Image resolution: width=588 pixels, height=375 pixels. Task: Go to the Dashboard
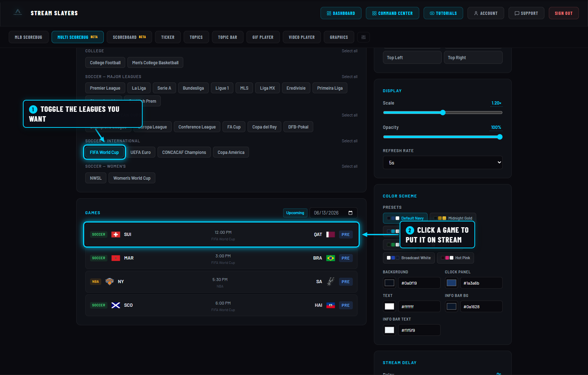tap(341, 13)
